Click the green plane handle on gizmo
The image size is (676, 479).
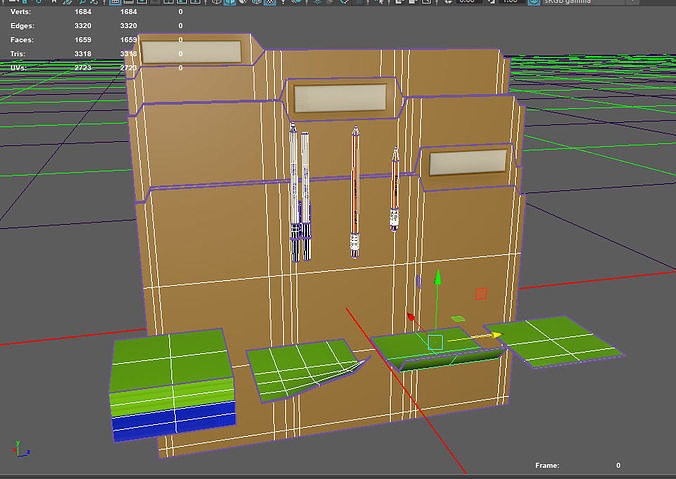pyautogui.click(x=458, y=320)
